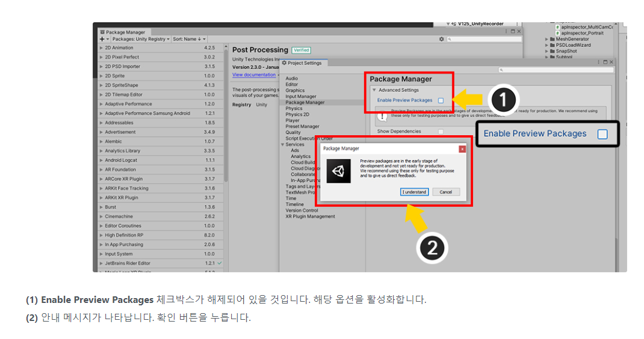Click the I understand button
Viewport: 644px width, 339px height.
click(x=415, y=192)
